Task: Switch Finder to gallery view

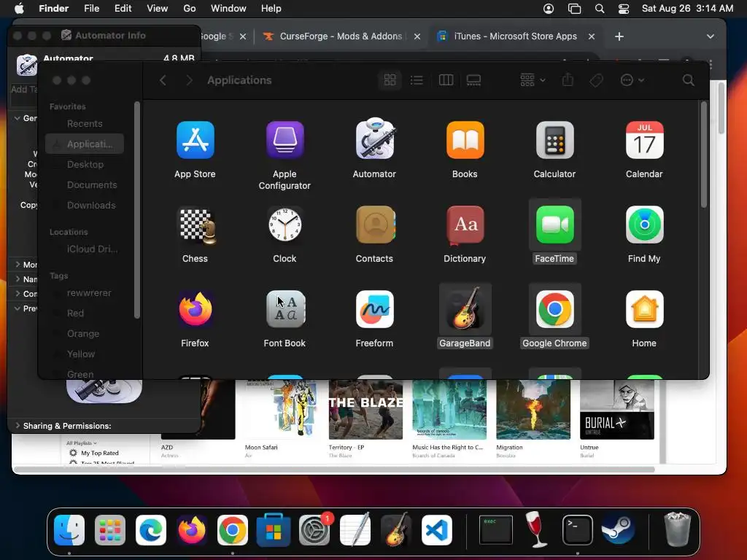Action: click(x=473, y=80)
